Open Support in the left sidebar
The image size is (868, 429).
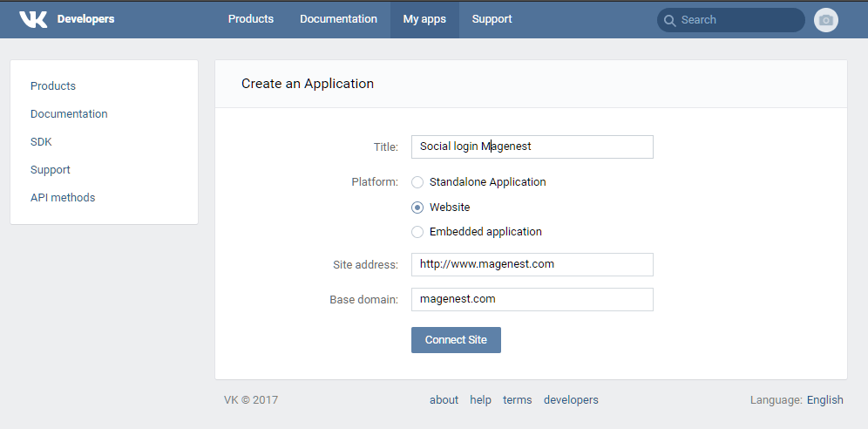(x=51, y=169)
